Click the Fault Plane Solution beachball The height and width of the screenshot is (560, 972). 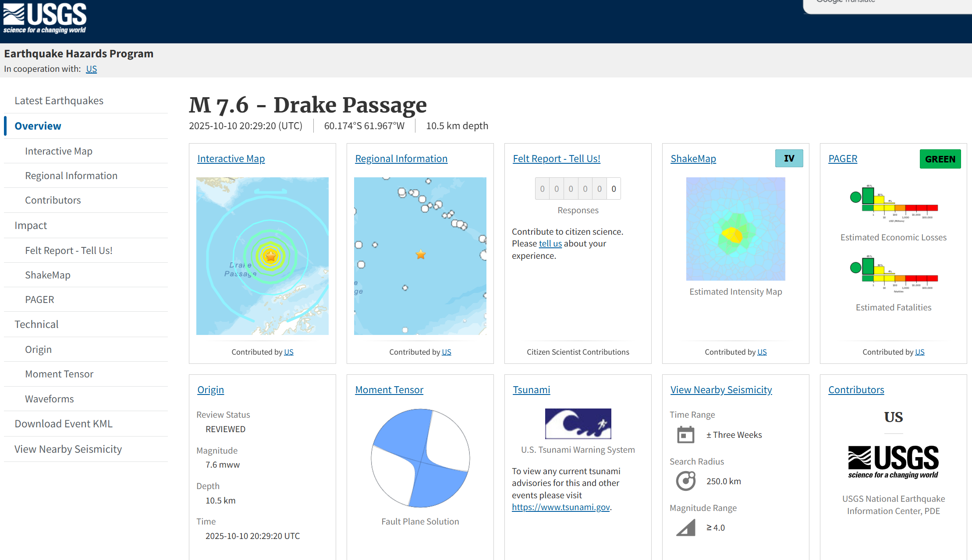click(420, 458)
